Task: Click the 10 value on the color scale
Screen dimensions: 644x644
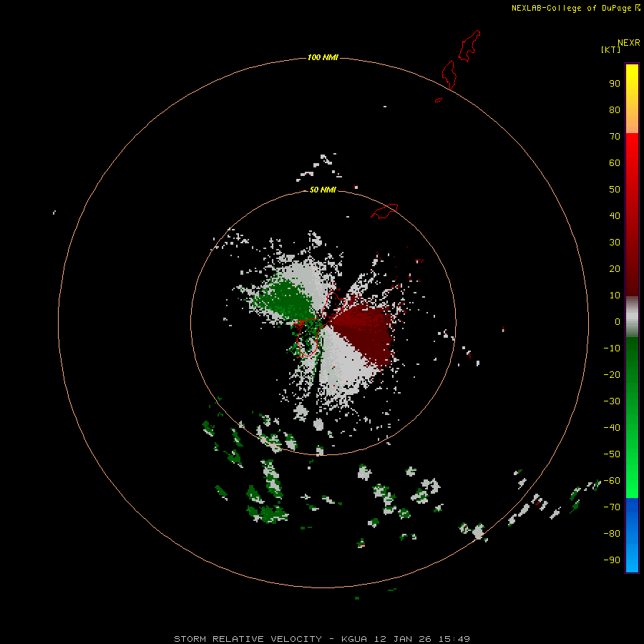Action: (x=615, y=296)
